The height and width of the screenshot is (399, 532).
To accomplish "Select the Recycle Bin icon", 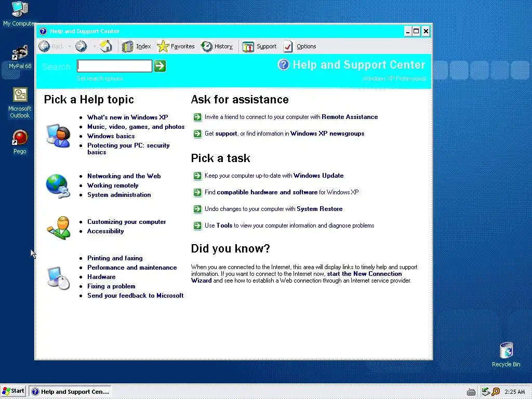I will pyautogui.click(x=506, y=354).
